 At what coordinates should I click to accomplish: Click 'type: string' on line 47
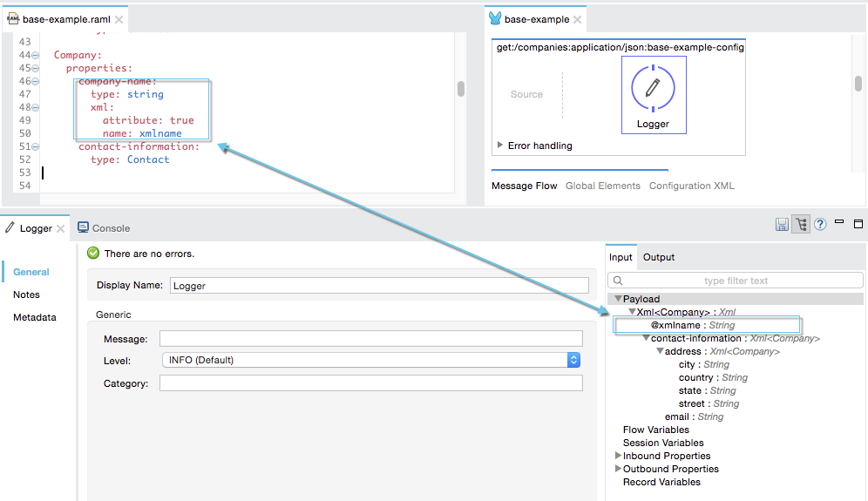tap(126, 95)
